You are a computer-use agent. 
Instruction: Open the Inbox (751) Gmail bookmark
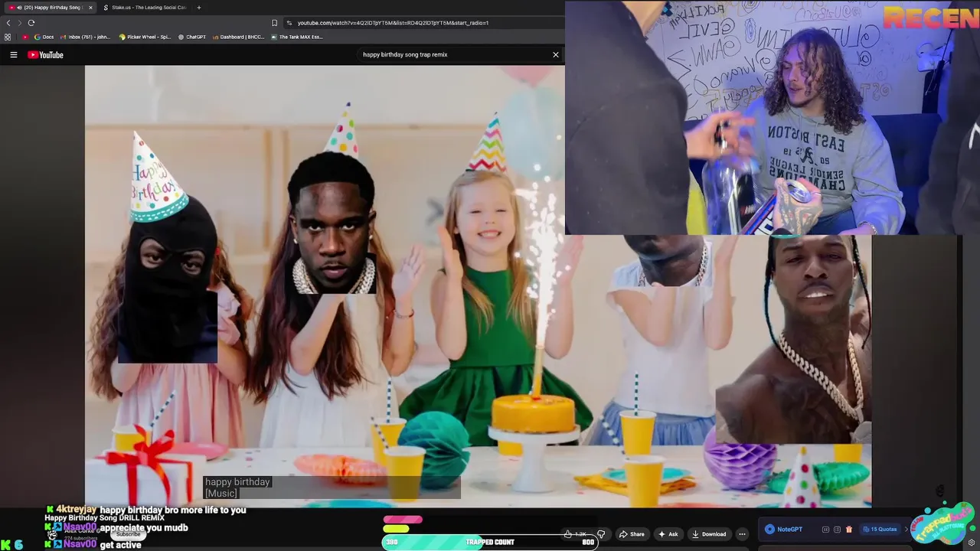pos(86,37)
